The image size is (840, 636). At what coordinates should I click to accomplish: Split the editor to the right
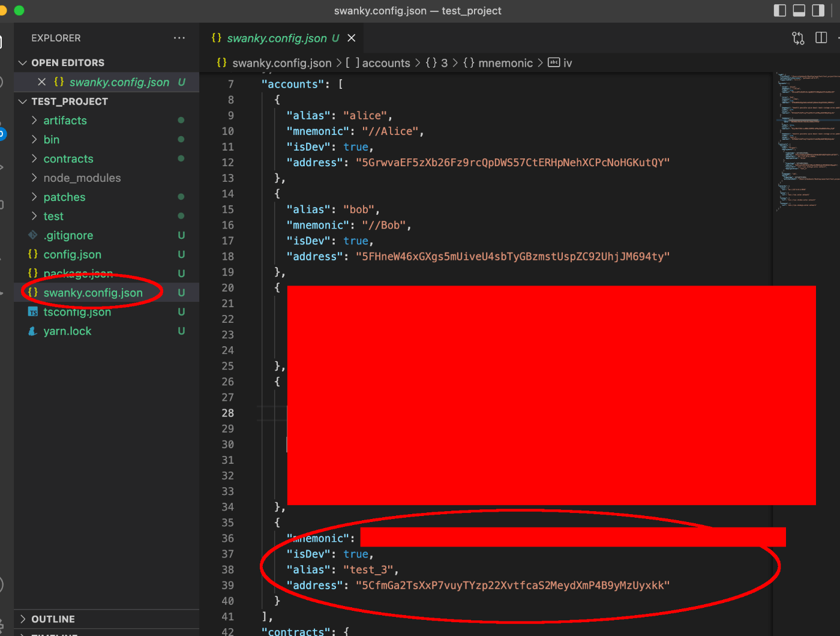coord(821,38)
